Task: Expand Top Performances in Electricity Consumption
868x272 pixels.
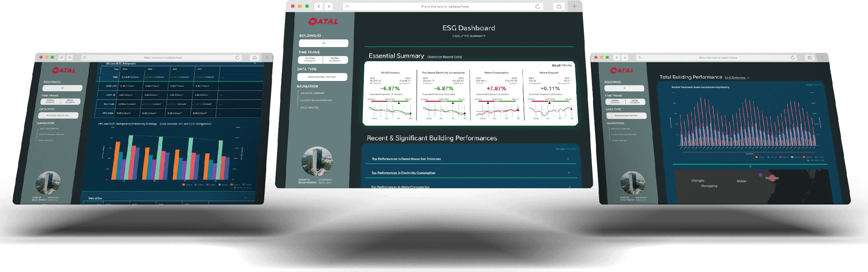Action: click(x=568, y=173)
